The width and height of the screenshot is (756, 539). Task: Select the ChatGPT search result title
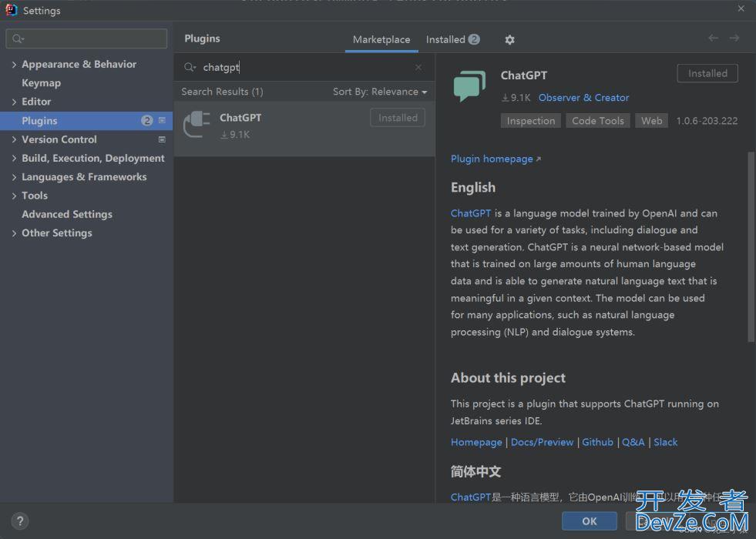[240, 118]
